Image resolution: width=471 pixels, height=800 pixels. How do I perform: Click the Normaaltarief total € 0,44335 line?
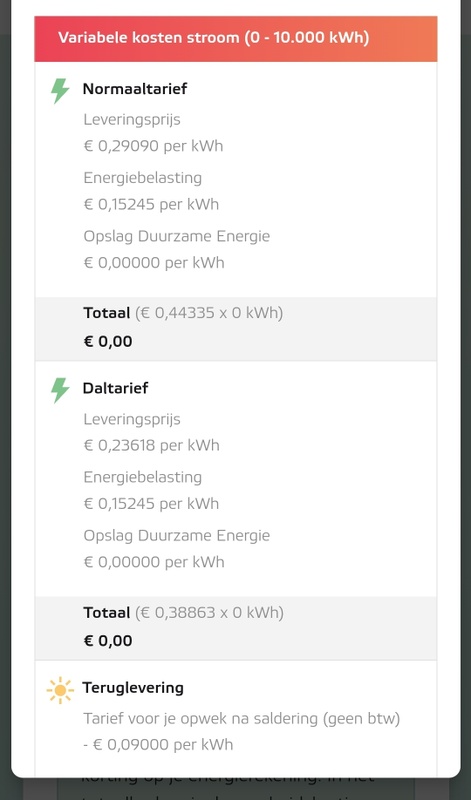coord(183,313)
